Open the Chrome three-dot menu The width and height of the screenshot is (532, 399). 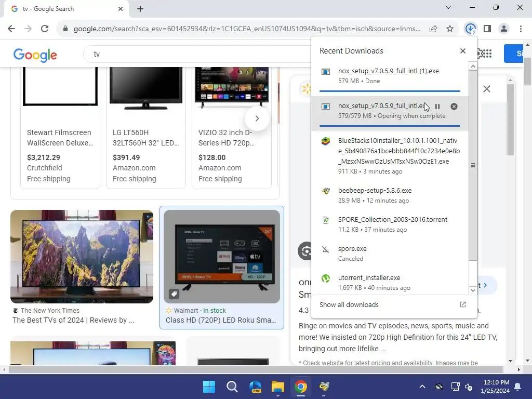pyautogui.click(x=521, y=29)
